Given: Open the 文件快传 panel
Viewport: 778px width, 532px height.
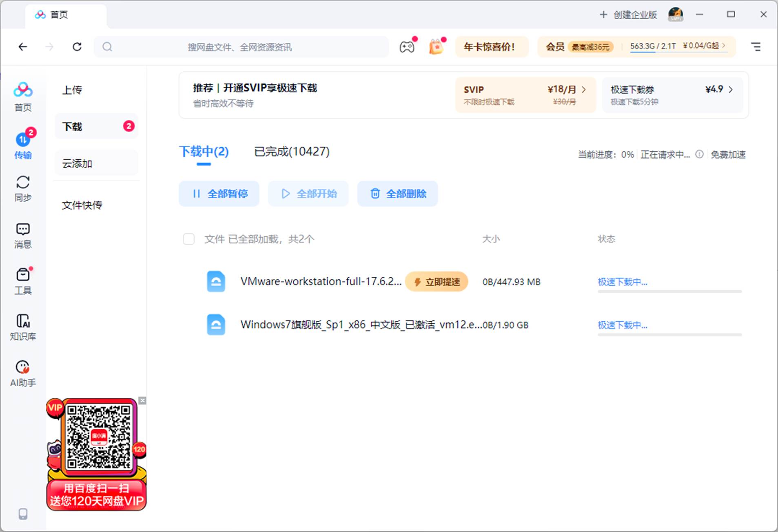Looking at the screenshot, I should pos(82,205).
